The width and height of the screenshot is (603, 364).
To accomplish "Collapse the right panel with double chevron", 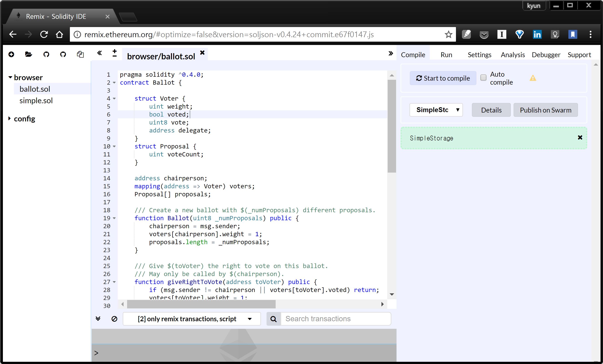I will [391, 53].
